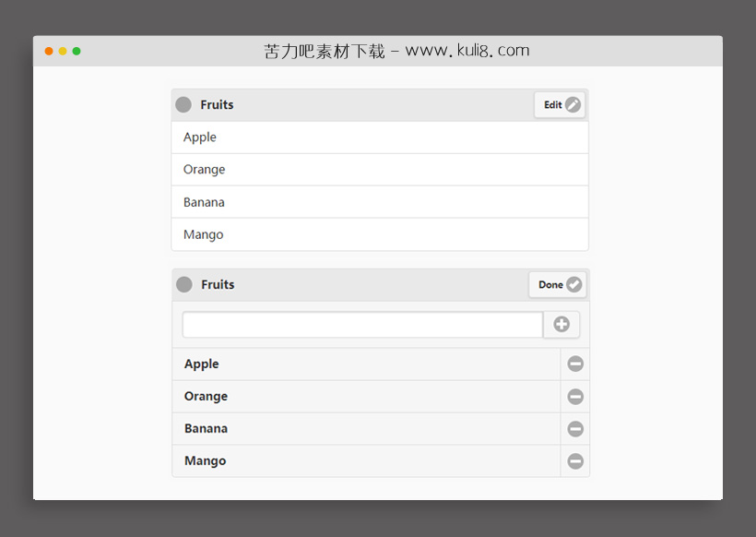The image size is (756, 537).
Task: Delete Orange with its minus icon
Action: pyautogui.click(x=575, y=396)
